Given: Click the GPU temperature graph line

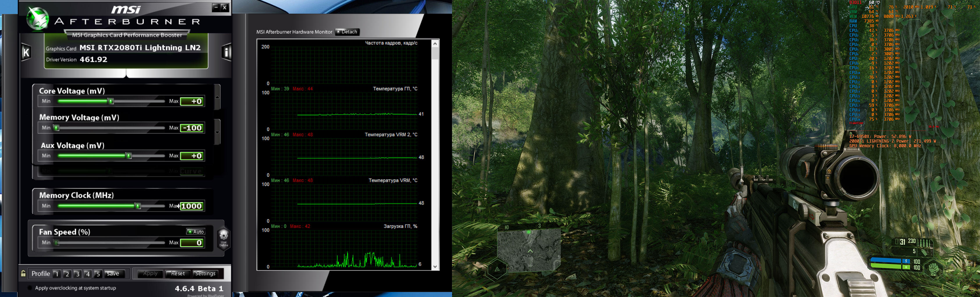Looking at the screenshot, I should 357,114.
